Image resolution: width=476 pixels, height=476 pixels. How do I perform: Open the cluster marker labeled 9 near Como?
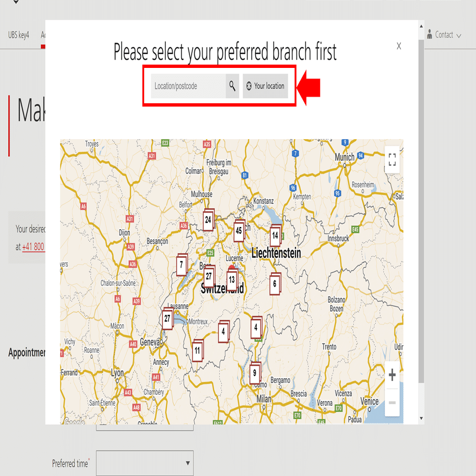[255, 373]
